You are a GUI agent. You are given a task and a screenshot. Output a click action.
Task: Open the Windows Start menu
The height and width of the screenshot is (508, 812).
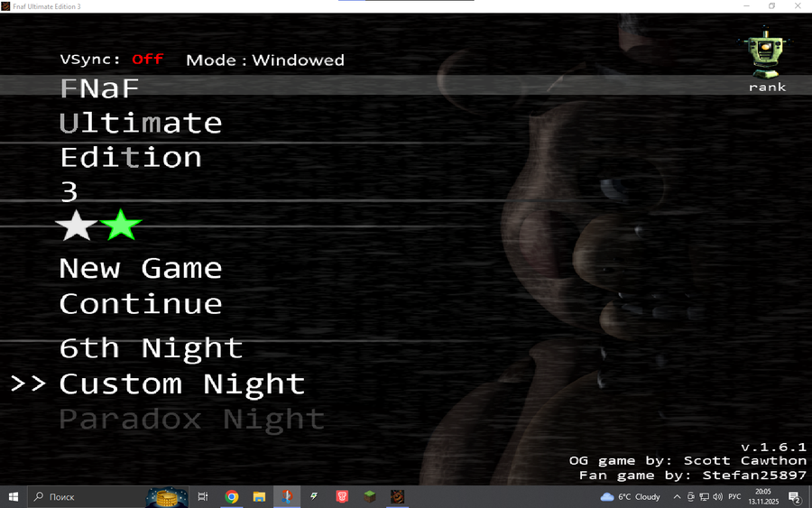(x=13, y=496)
